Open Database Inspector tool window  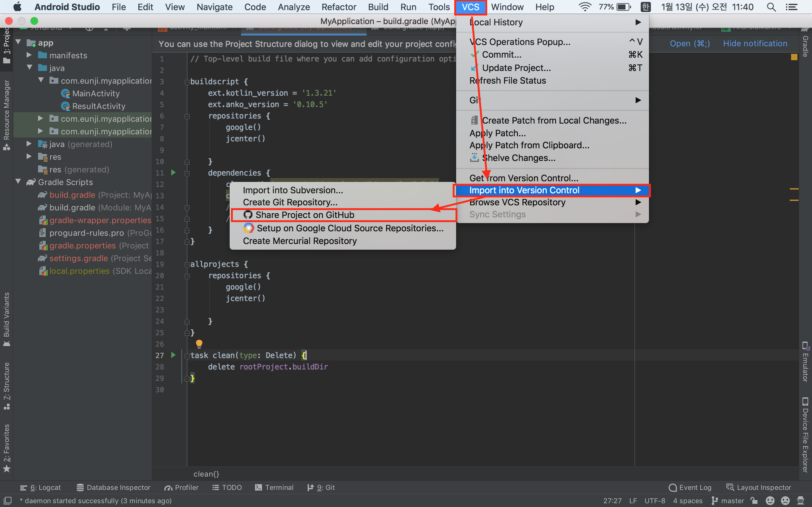114,487
